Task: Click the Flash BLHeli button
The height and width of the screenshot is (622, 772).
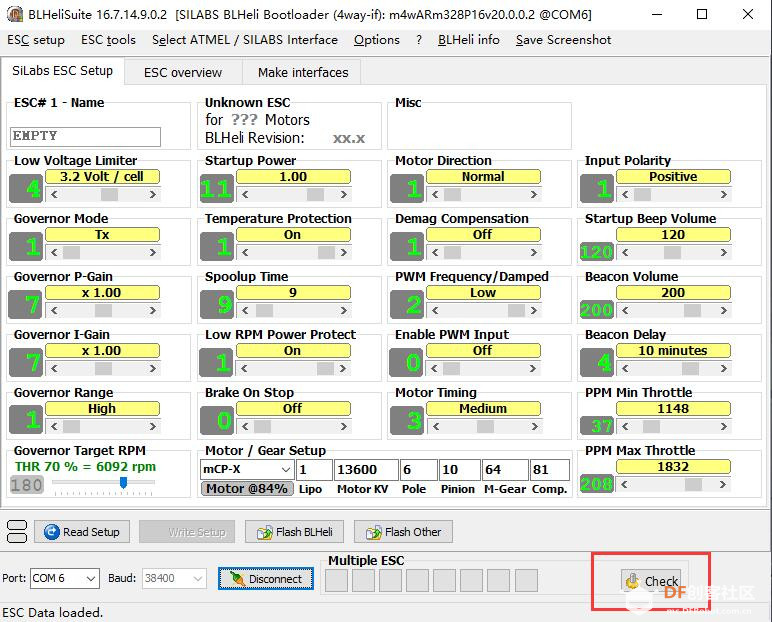Action: pos(294,532)
